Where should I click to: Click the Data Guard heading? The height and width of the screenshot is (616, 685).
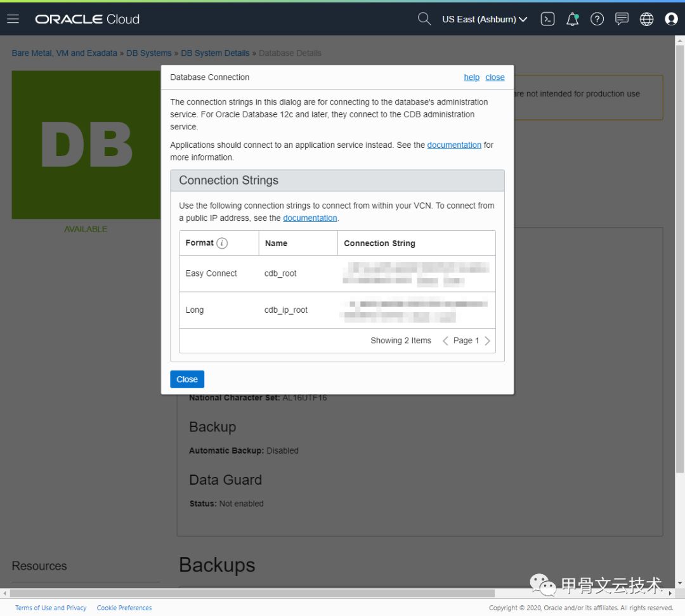(x=225, y=480)
